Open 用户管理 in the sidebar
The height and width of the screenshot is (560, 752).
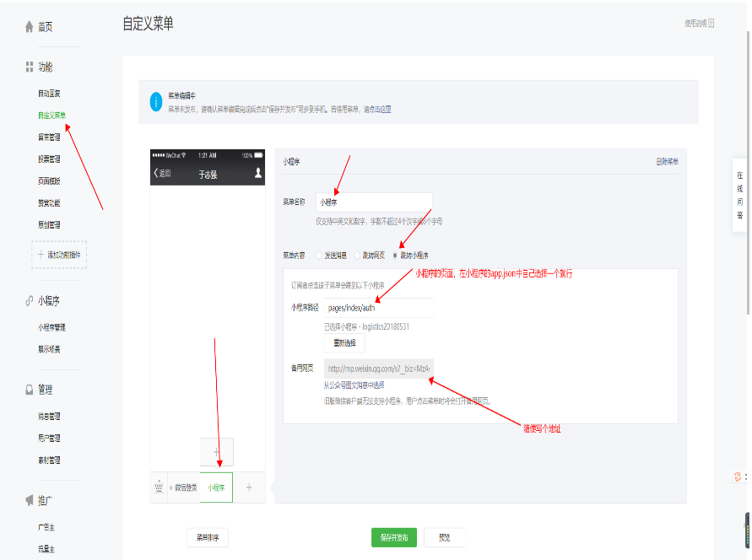[50, 439]
